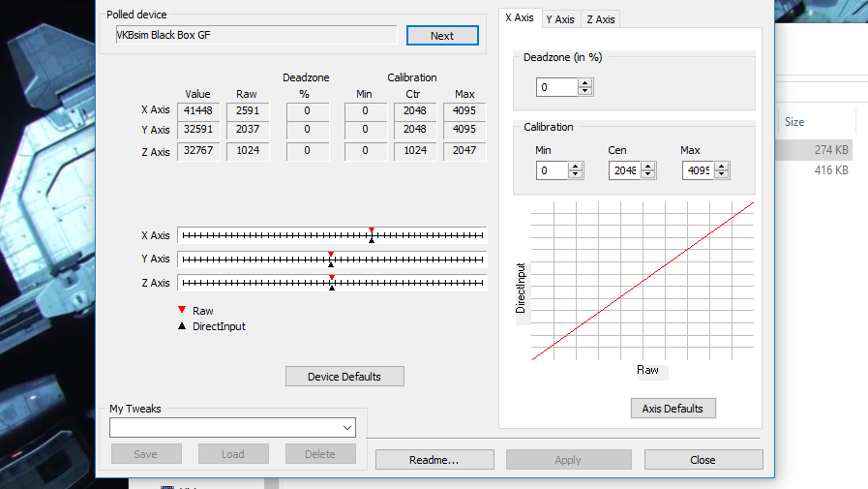Increase Deadzone percent with up arrow
868x489 pixels.
(585, 83)
